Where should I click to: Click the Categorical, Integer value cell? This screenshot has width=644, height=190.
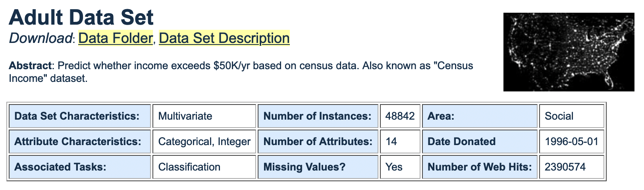pyautogui.click(x=204, y=142)
